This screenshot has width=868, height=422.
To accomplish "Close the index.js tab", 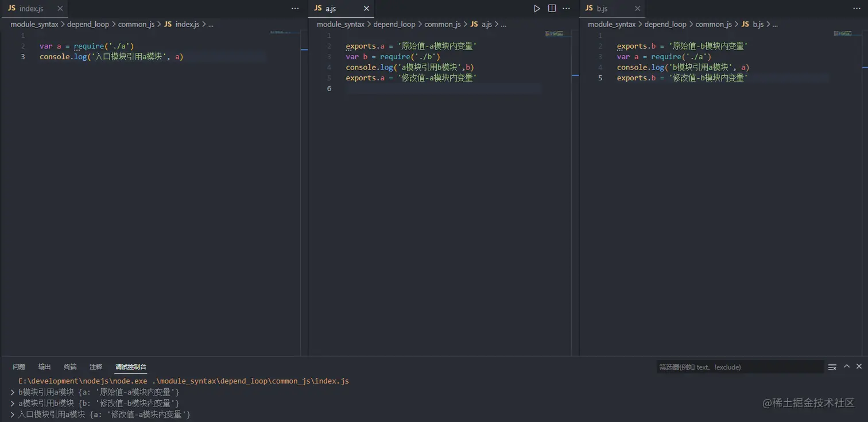I will point(60,9).
